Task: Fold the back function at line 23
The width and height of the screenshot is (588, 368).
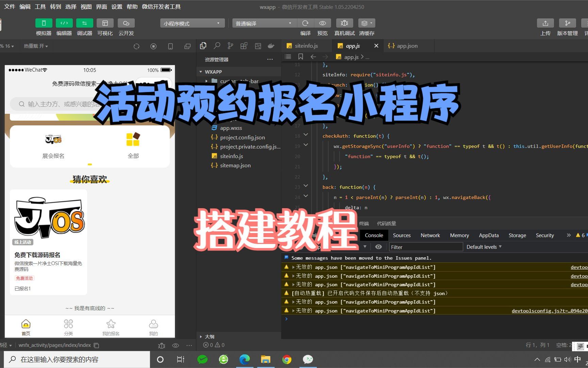Action: coord(306,186)
